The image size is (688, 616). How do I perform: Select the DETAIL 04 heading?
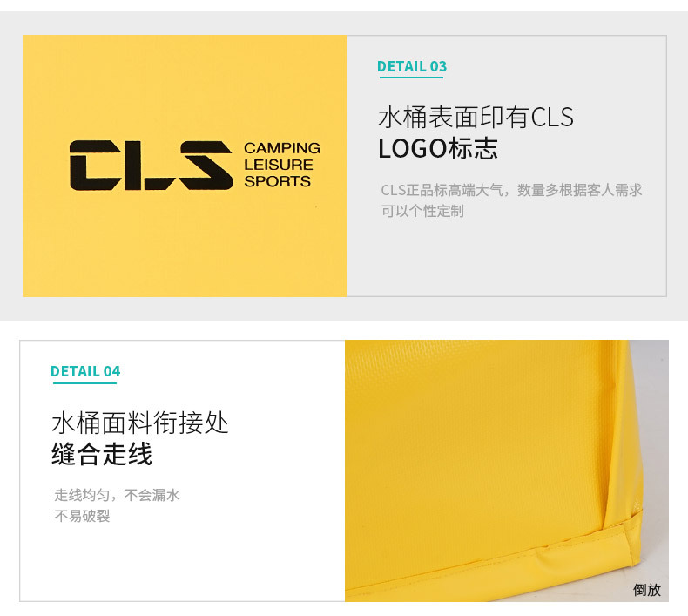[85, 371]
